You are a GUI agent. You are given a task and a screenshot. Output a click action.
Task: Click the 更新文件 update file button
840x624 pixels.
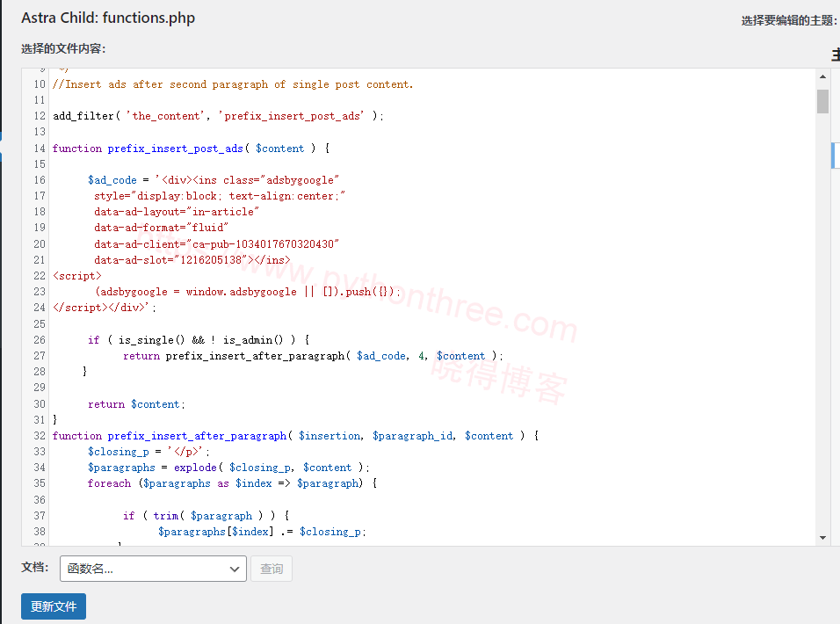(54, 606)
